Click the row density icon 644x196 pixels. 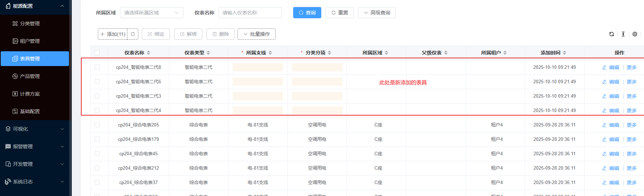coord(623,34)
